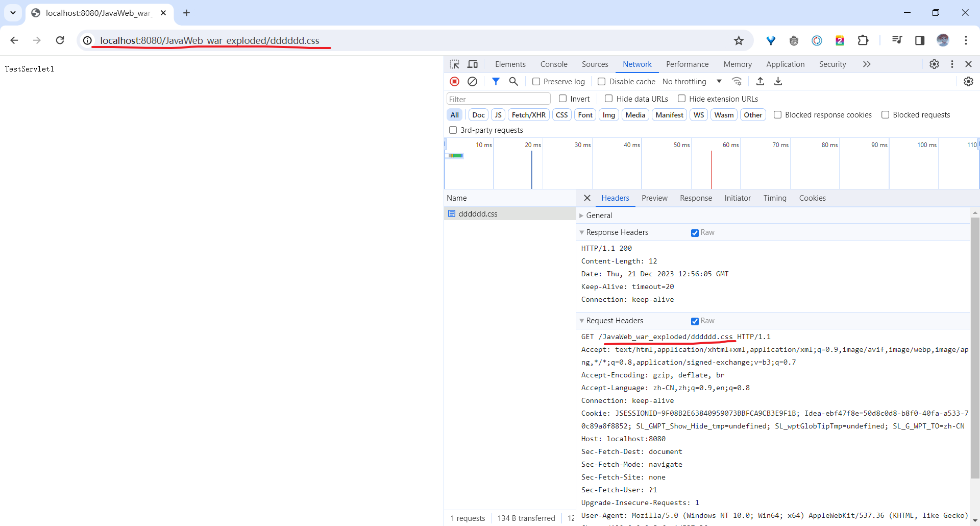The height and width of the screenshot is (526, 980).
Task: Filter requests by JS type
Action: (498, 115)
